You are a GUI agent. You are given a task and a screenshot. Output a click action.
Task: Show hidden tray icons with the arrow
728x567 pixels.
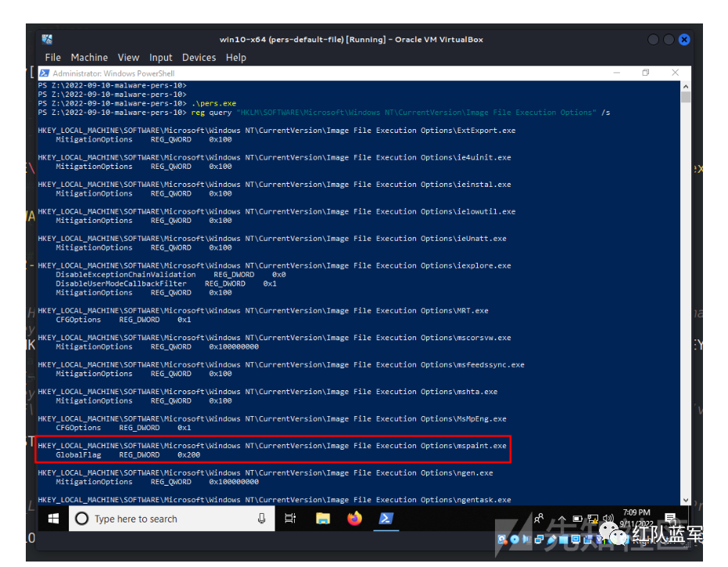561,519
